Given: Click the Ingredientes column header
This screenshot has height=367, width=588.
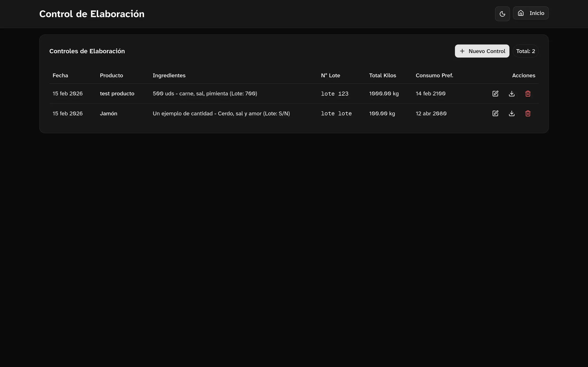Looking at the screenshot, I should pos(169,75).
